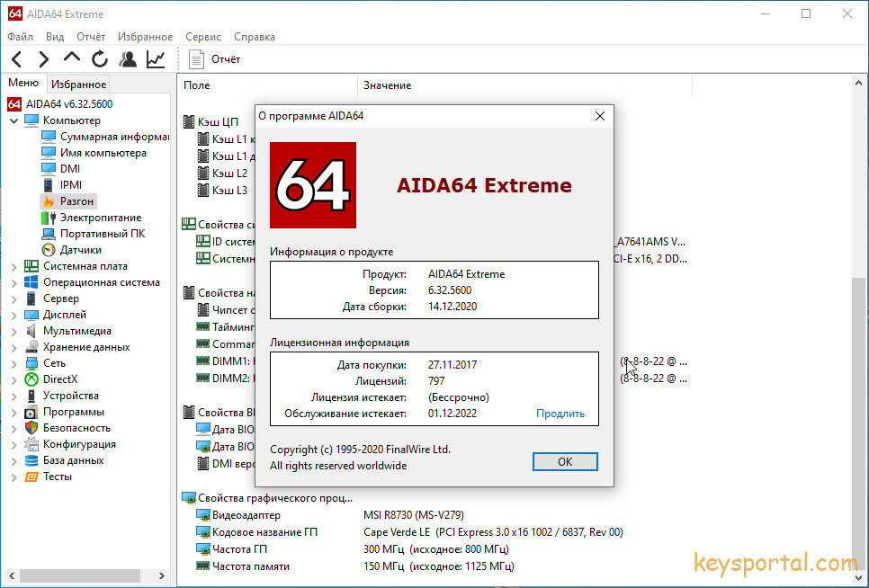Image resolution: width=869 pixels, height=588 pixels.
Task: Click the Refresh toolbar icon
Action: pyautogui.click(x=100, y=59)
